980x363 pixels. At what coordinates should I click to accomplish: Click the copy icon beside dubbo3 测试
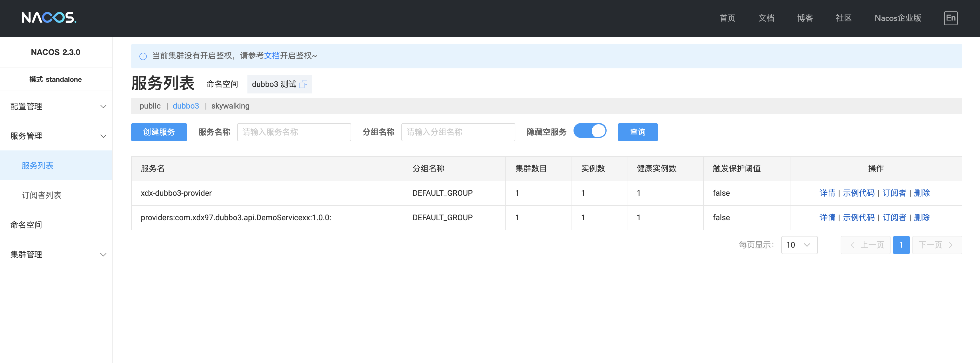[x=303, y=84]
